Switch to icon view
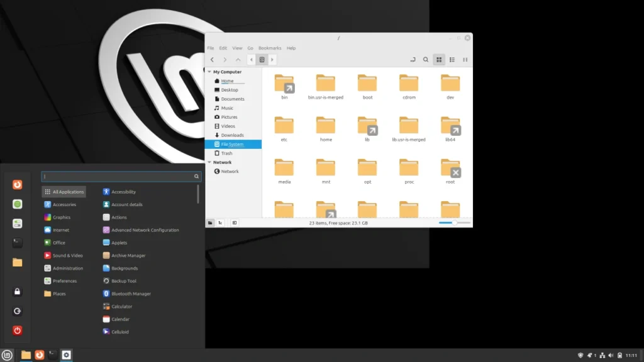This screenshot has width=644, height=362. (x=438, y=60)
